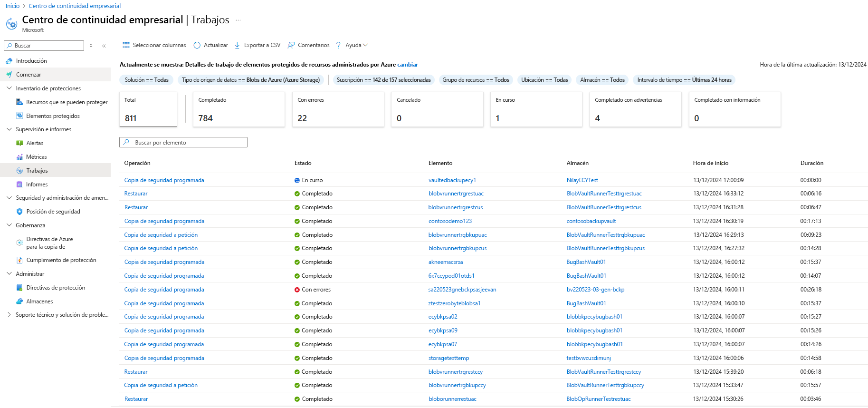Viewport: 868px width, 408px height.
Task: Click the Centro de continuidad empresarial header icon
Action: pos(11,23)
